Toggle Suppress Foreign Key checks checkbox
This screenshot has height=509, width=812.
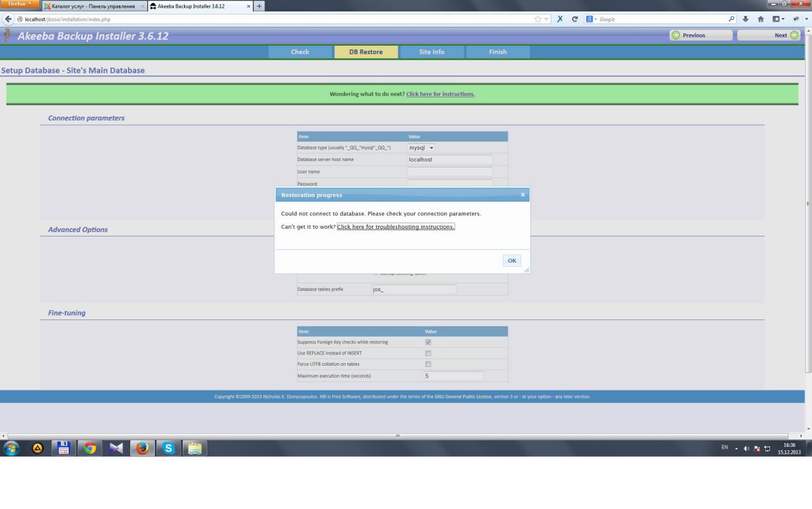point(428,342)
